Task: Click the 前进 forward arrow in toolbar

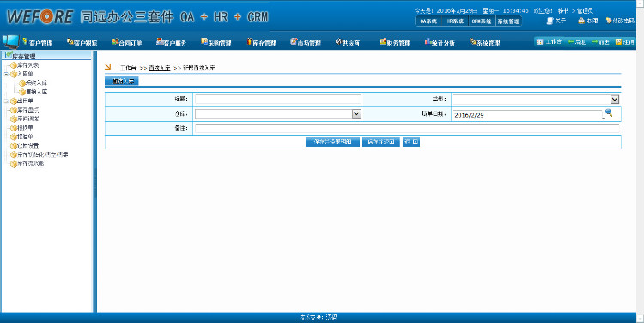Action: coord(600,42)
